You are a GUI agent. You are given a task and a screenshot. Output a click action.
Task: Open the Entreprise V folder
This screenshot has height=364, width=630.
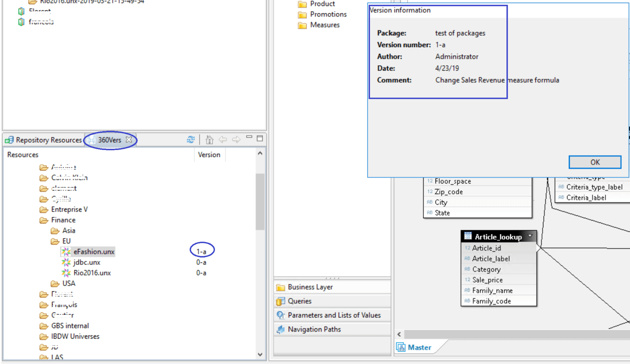[x=69, y=209]
